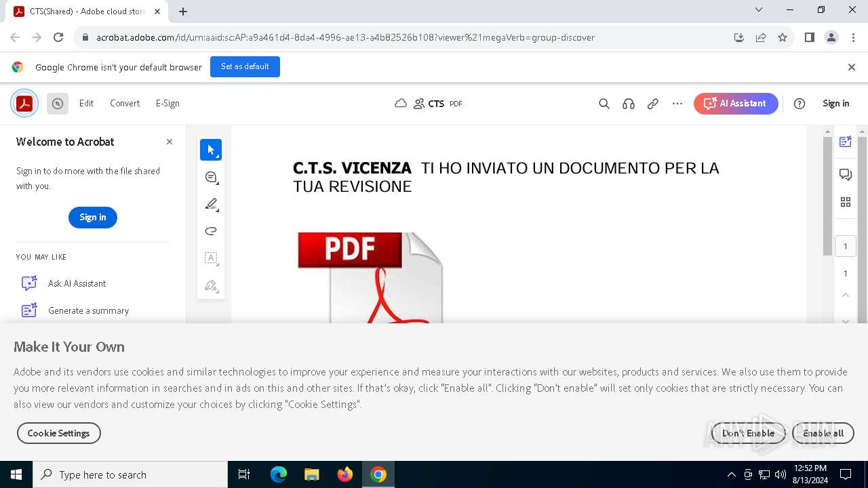Choose the Select arrow tool
Screen dimensions: 868x488
pos(211,150)
